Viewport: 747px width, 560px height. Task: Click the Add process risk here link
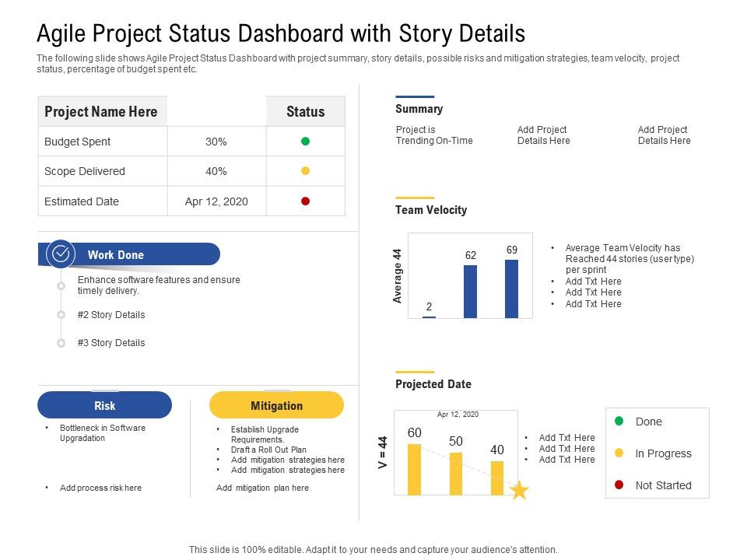[100, 488]
